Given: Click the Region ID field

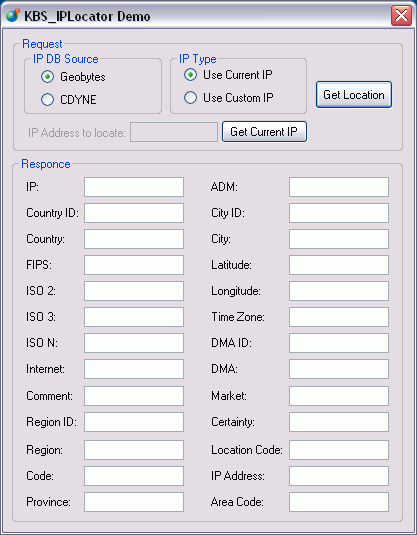Looking at the screenshot, I should click(x=134, y=422).
